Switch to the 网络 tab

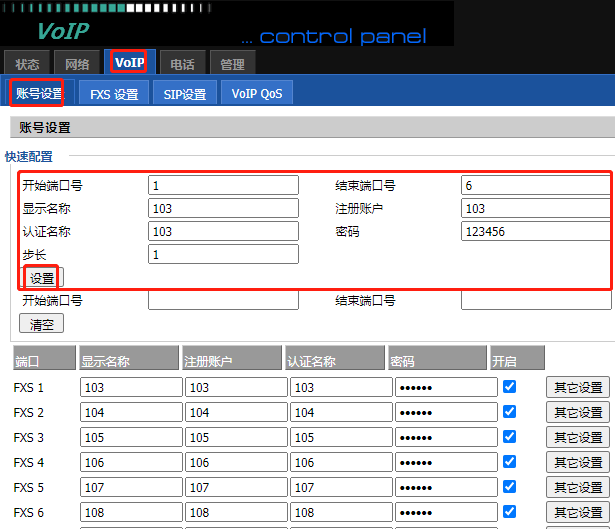(78, 64)
